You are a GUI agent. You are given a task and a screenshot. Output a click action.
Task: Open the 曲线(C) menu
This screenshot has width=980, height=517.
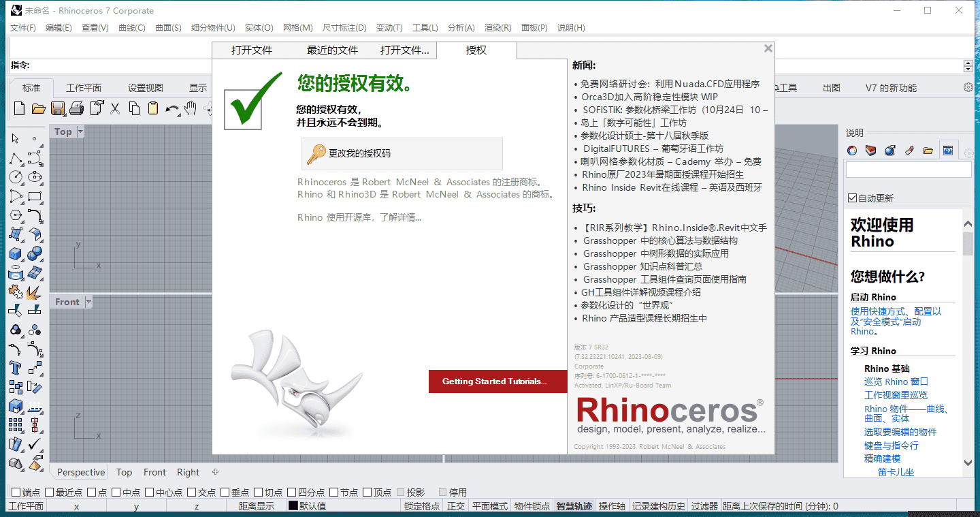[132, 28]
